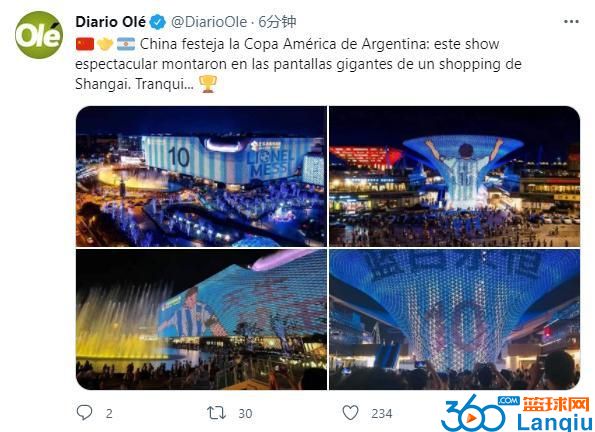Click the Argentina flag emoji
595x432 pixels.
126,44
